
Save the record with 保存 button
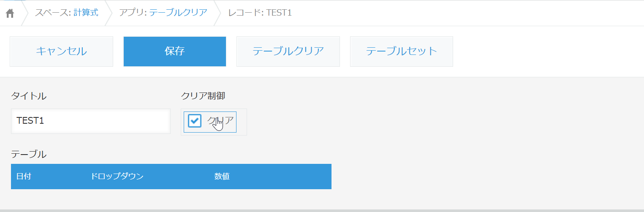point(174,52)
